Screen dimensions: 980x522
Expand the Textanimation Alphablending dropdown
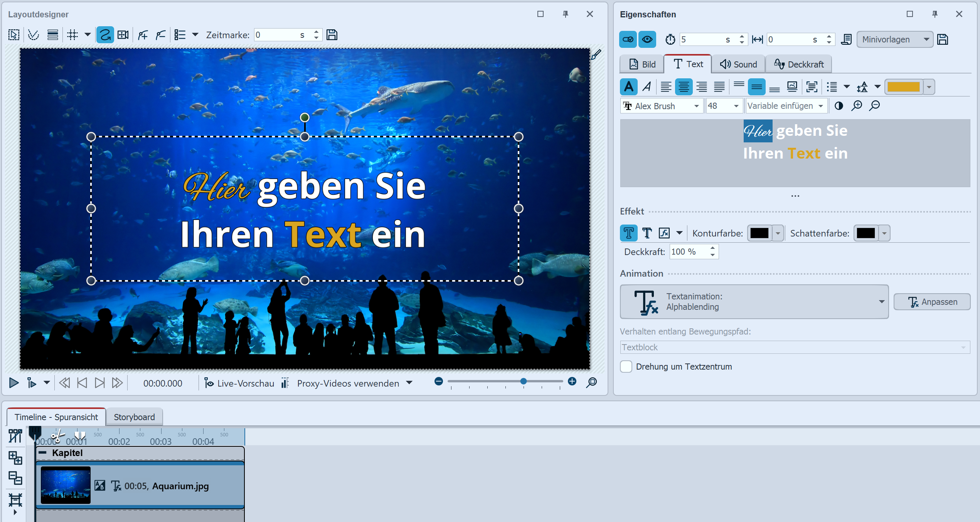click(x=881, y=302)
